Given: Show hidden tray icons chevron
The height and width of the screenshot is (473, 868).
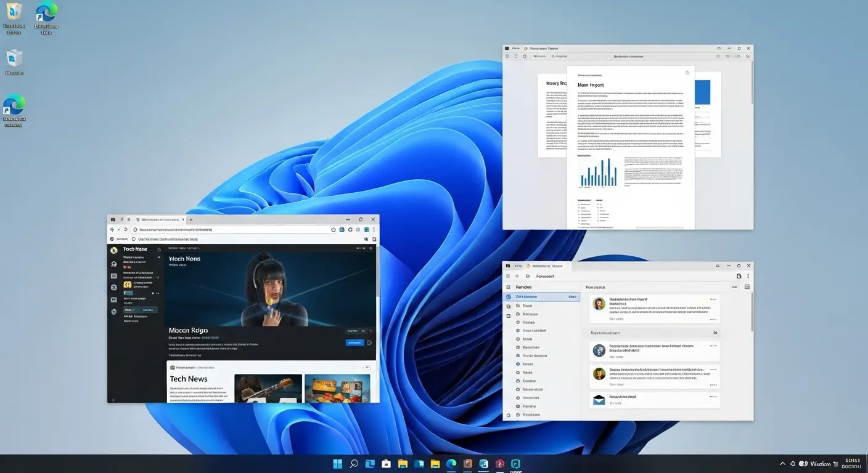Looking at the screenshot, I should (783, 464).
